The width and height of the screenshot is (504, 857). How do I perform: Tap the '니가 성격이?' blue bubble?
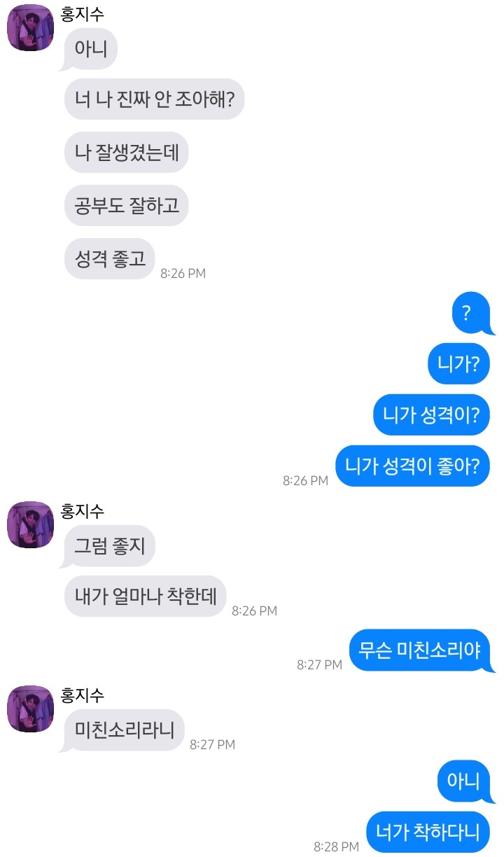pos(431,414)
